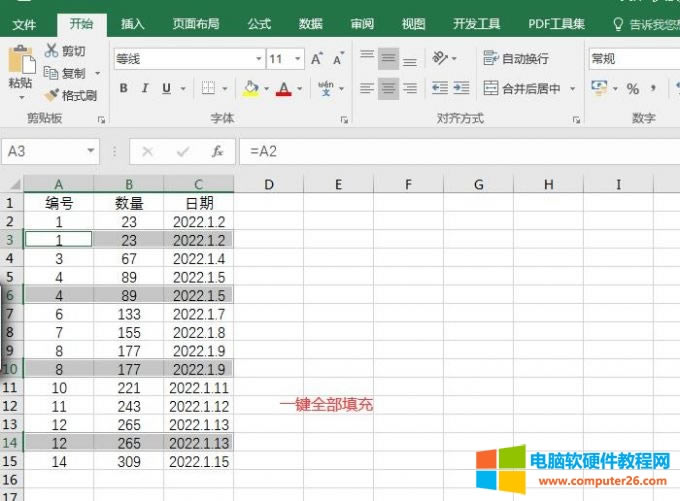Viewport: 680px width, 501px height.
Task: Click the yellow fill color swatch
Action: click(251, 89)
